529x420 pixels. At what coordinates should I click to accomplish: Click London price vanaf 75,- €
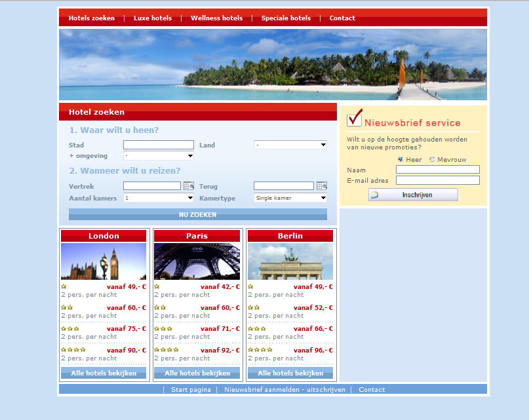pos(127,328)
